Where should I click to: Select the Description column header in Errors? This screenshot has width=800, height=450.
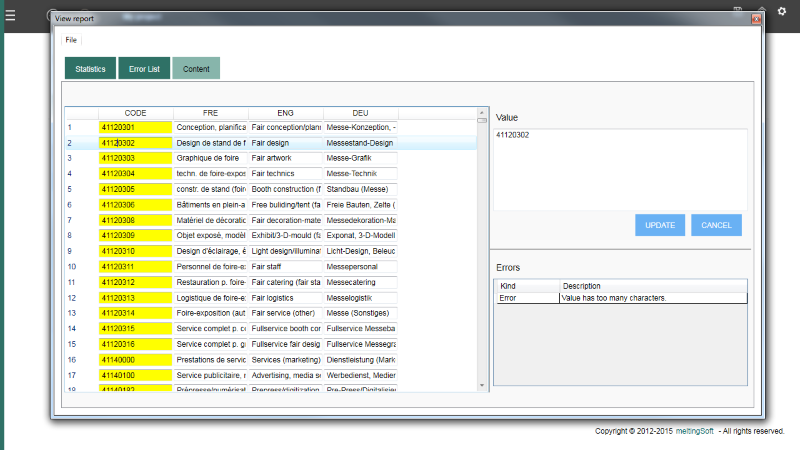(653, 286)
